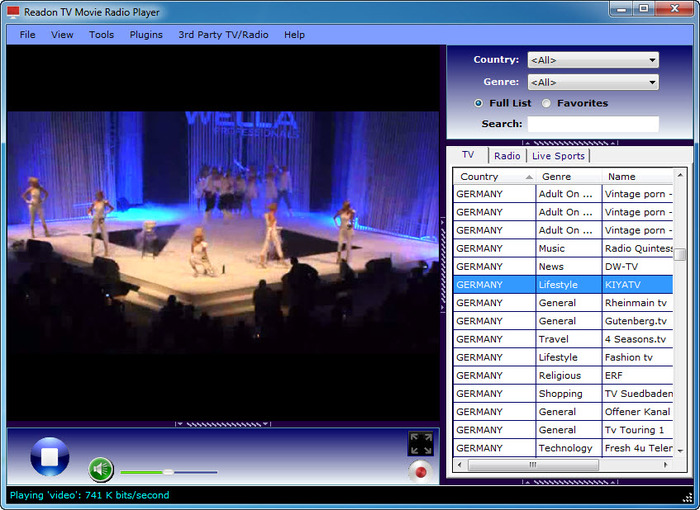
Task: Select the Full List radio button
Action: (x=478, y=103)
